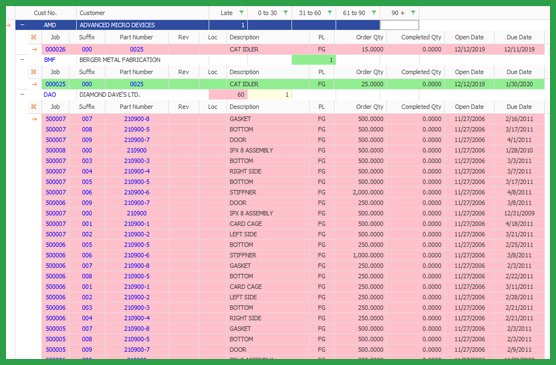This screenshot has height=365, width=556.
Task: Click due date 12/11/2019
Action: click(x=519, y=49)
